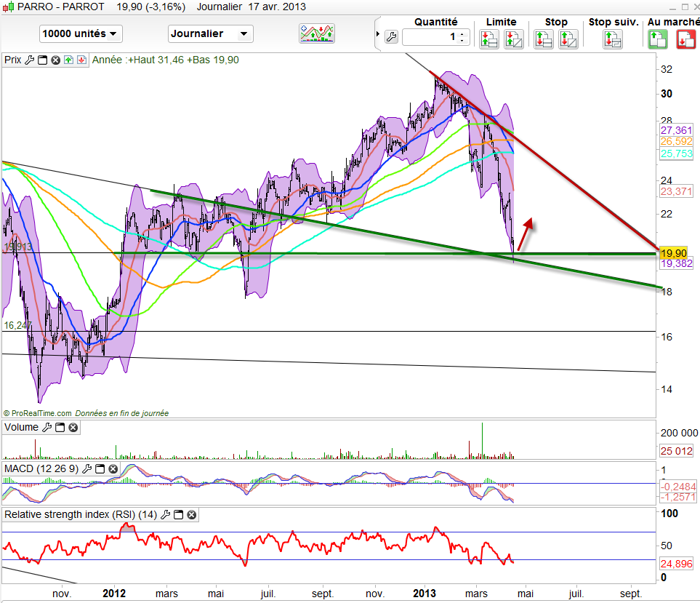
Task: Maximize the Volume panel
Action: click(60, 428)
